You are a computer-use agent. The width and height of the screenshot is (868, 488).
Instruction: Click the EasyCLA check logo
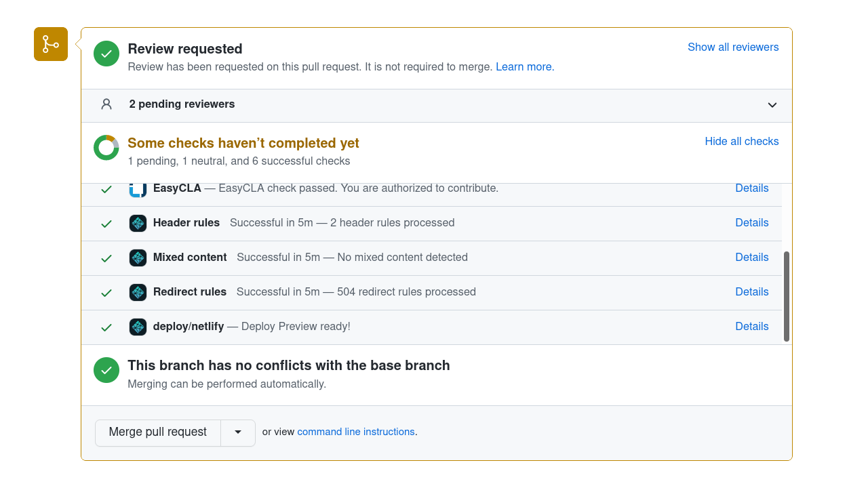(138, 188)
